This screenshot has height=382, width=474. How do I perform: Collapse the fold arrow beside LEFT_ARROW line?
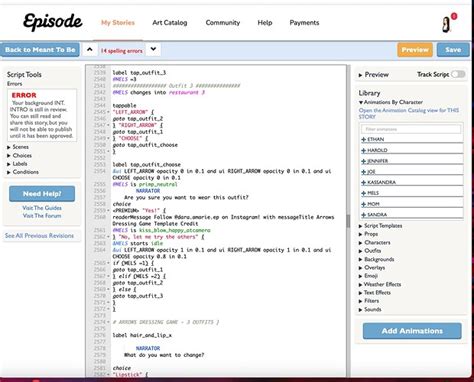(108, 112)
